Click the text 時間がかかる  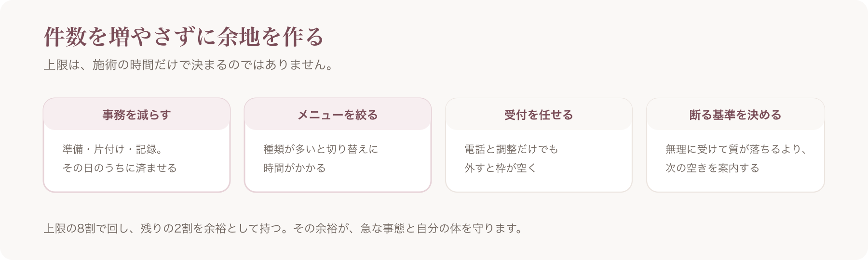(295, 168)
